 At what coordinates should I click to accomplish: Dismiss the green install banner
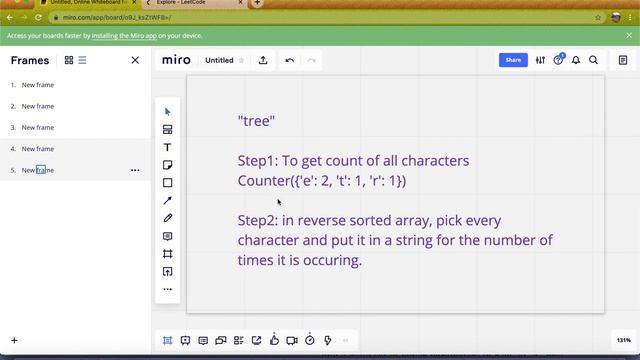[629, 36]
